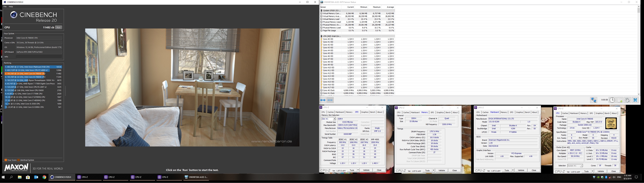644x183 pixels.
Task: Click HWiNFO collapse columns grey arrows icon
Action: point(330,100)
